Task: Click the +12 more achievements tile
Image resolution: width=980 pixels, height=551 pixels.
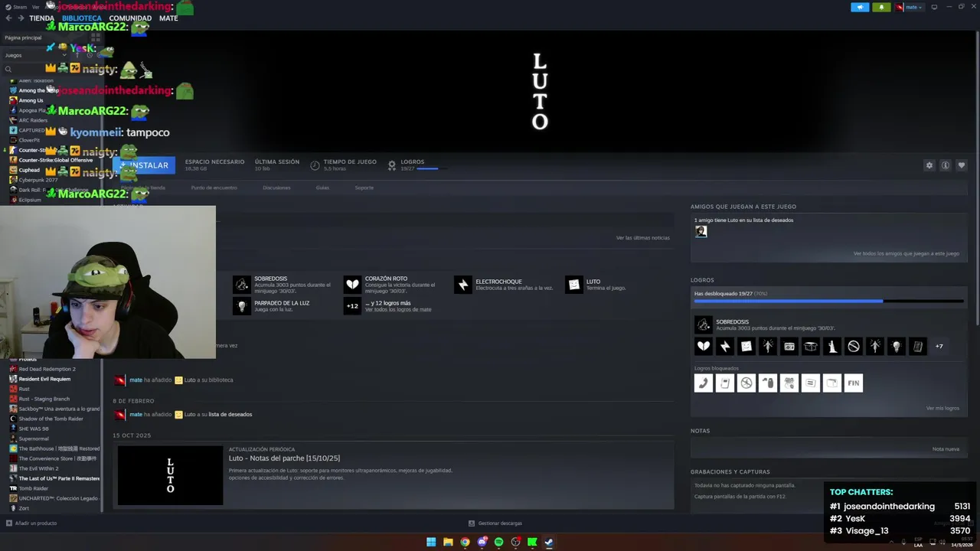Action: (352, 306)
